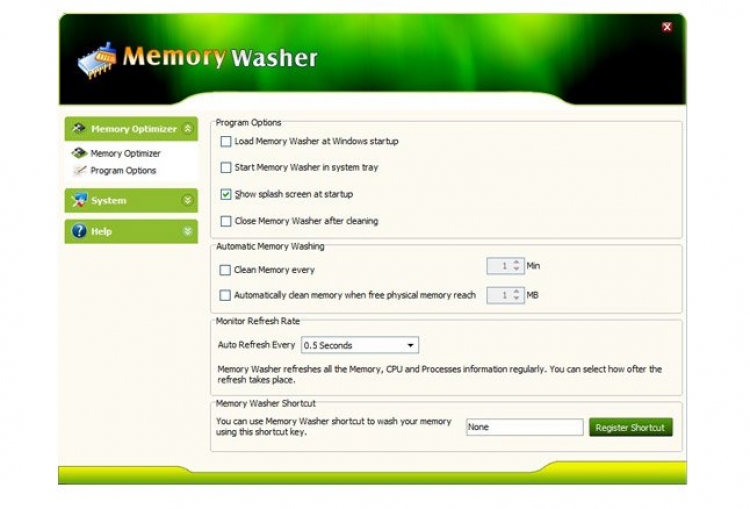Image resolution: width=750 pixels, height=509 pixels.
Task: Expand the Help section chevron
Action: pos(188,231)
